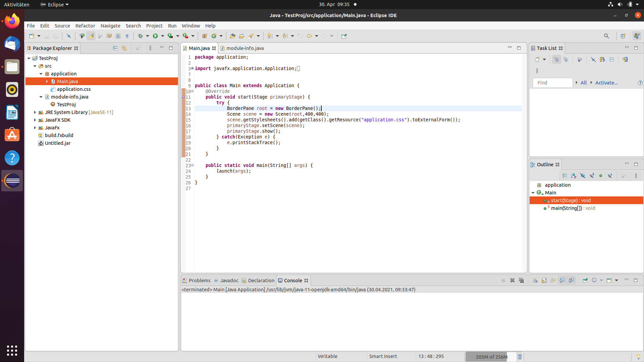The height and width of the screenshot is (362, 644).
Task: Click the Previous Annotation arrow icon
Action: click(x=285, y=36)
